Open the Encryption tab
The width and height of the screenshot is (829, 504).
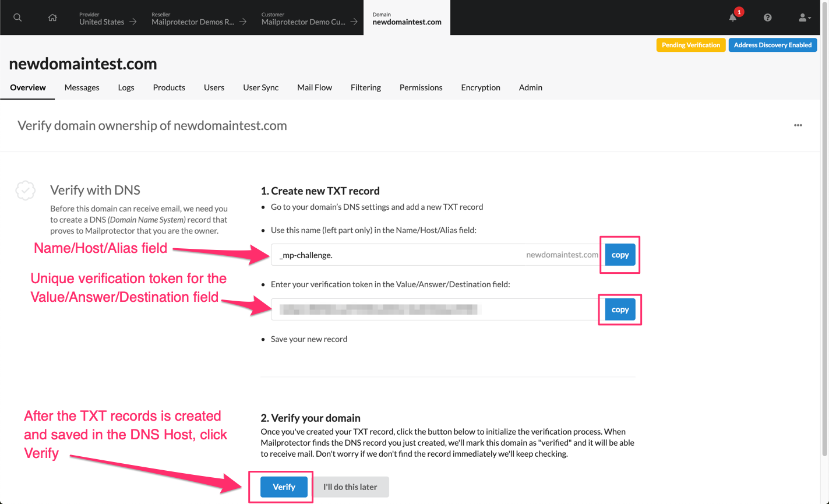click(x=481, y=87)
